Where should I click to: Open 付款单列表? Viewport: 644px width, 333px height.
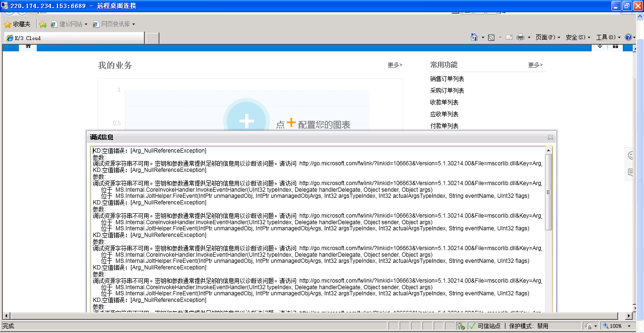click(x=444, y=126)
